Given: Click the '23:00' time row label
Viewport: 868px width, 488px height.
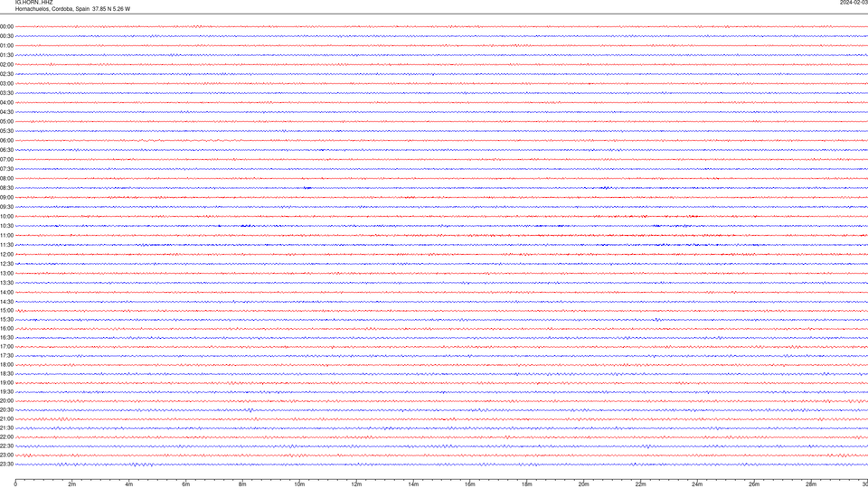Looking at the screenshot, I should (x=6, y=455).
